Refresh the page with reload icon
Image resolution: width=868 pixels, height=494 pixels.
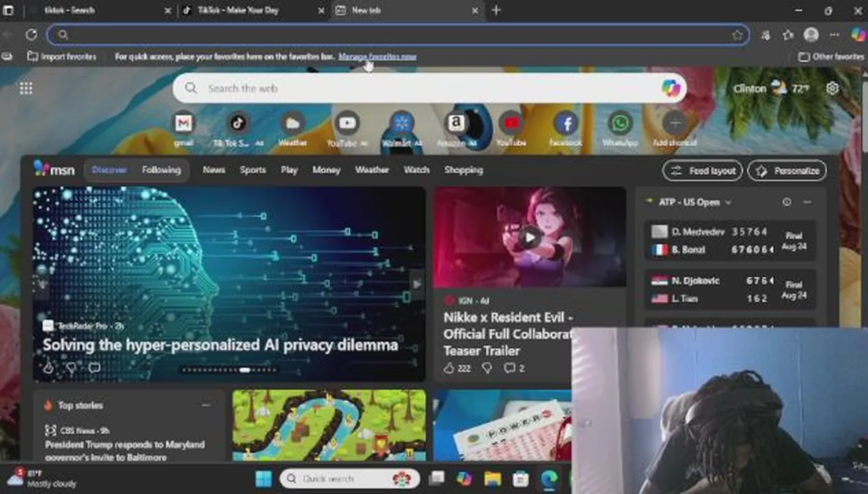(32, 34)
